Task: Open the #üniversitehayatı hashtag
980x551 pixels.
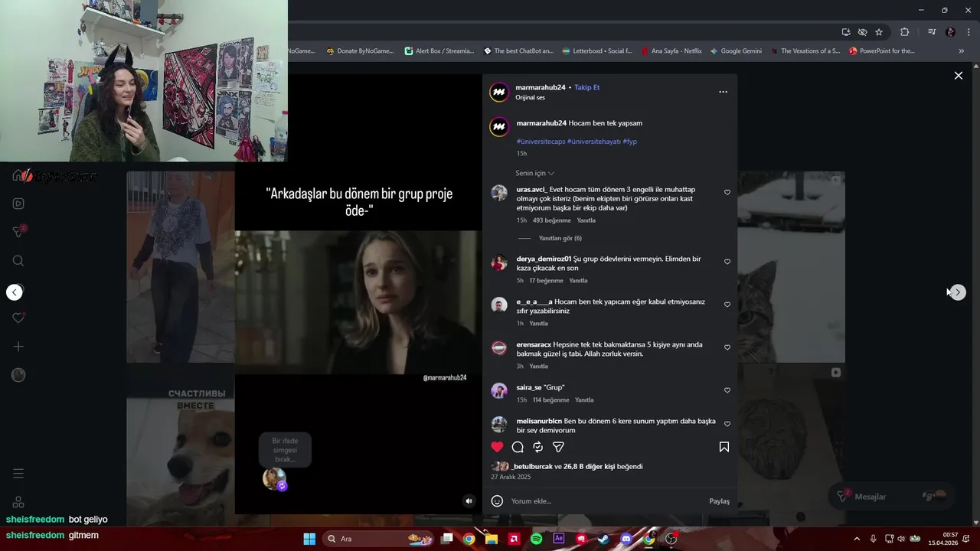Action: point(594,142)
